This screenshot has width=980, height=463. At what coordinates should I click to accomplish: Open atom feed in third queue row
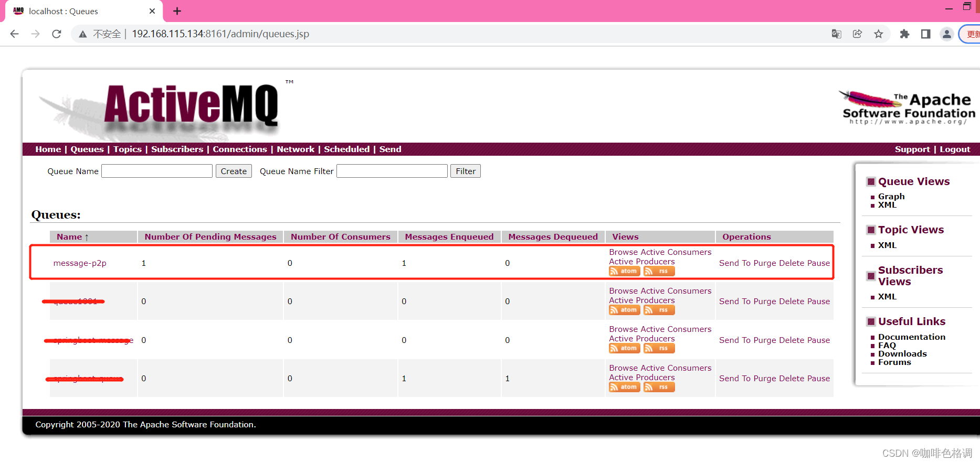click(624, 348)
